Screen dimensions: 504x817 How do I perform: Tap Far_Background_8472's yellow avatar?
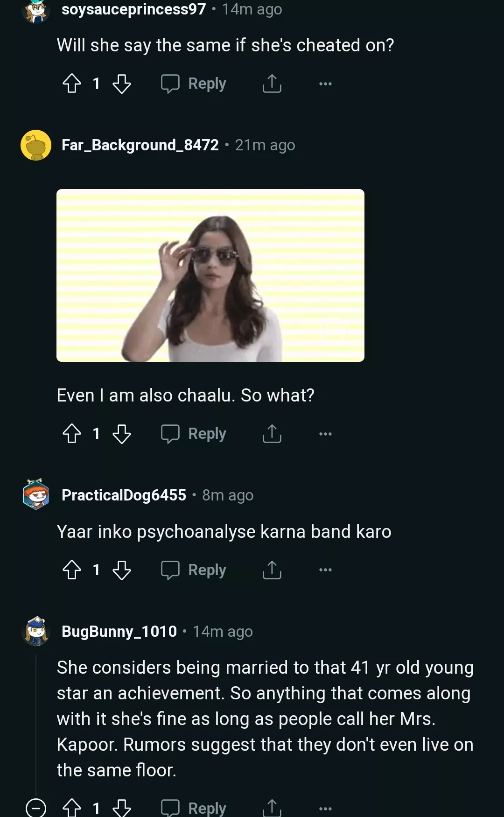pyautogui.click(x=36, y=145)
